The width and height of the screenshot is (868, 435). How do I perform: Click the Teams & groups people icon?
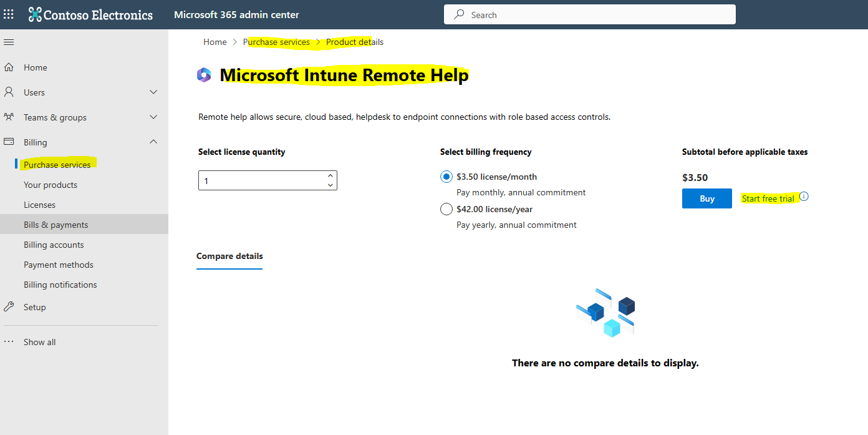point(9,117)
